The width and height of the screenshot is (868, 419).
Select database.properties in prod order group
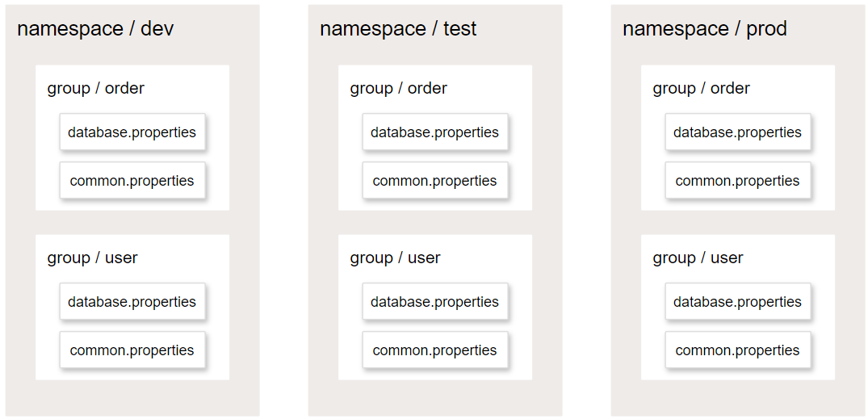pyautogui.click(x=738, y=132)
